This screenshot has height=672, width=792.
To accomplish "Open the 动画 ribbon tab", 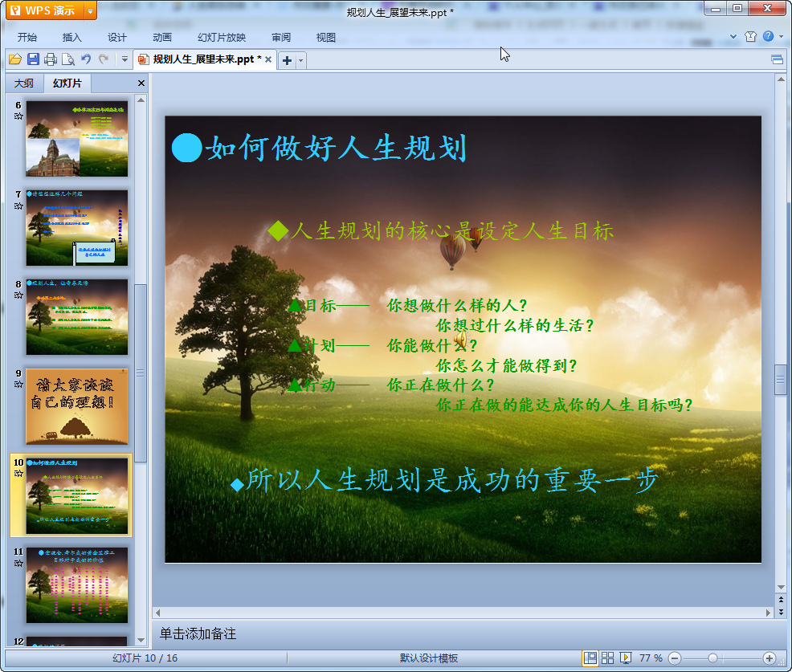I will click(162, 38).
